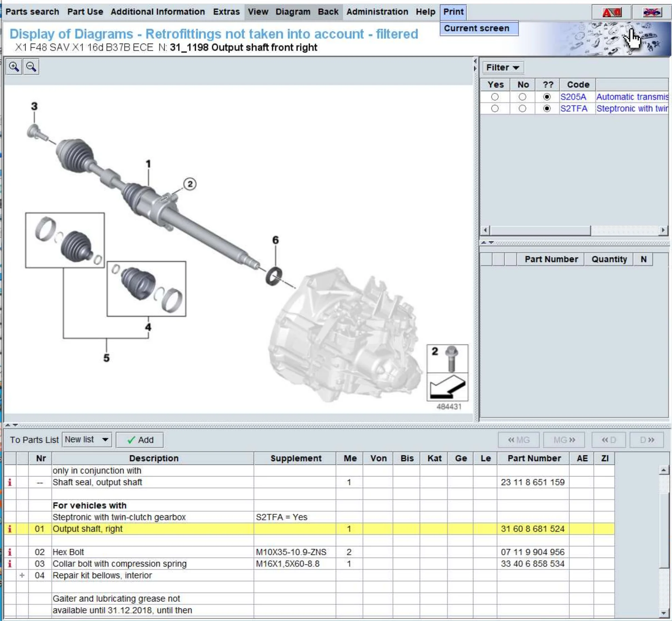
Task: Select Yes radio for S205A
Action: pyautogui.click(x=495, y=97)
